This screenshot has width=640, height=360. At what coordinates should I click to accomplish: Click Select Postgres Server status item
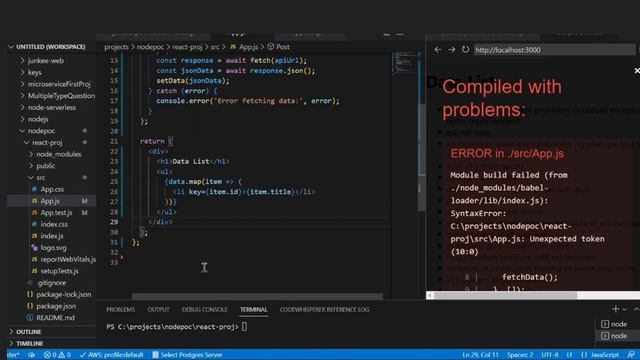(187, 355)
